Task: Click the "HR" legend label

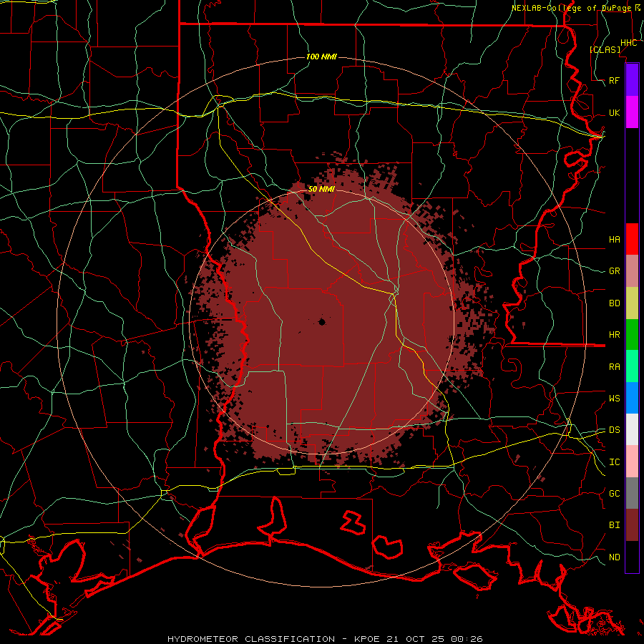Action: (614, 335)
